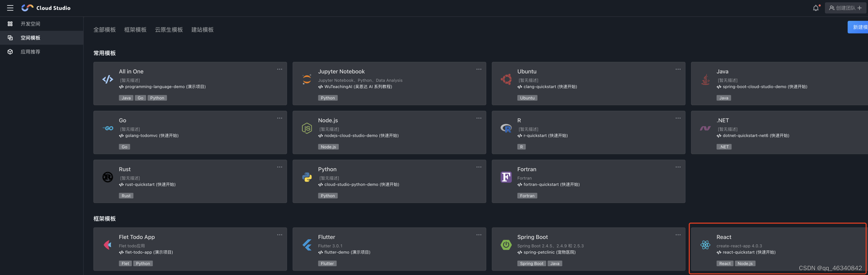The image size is (868, 275).
Task: Open the notifications bell
Action: point(816,8)
